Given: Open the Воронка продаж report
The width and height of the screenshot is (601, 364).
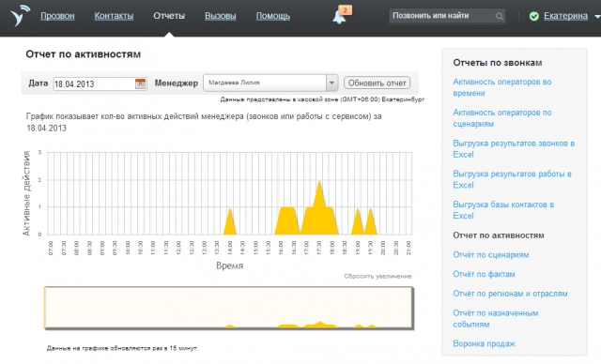Looking at the screenshot, I should click(x=484, y=343).
